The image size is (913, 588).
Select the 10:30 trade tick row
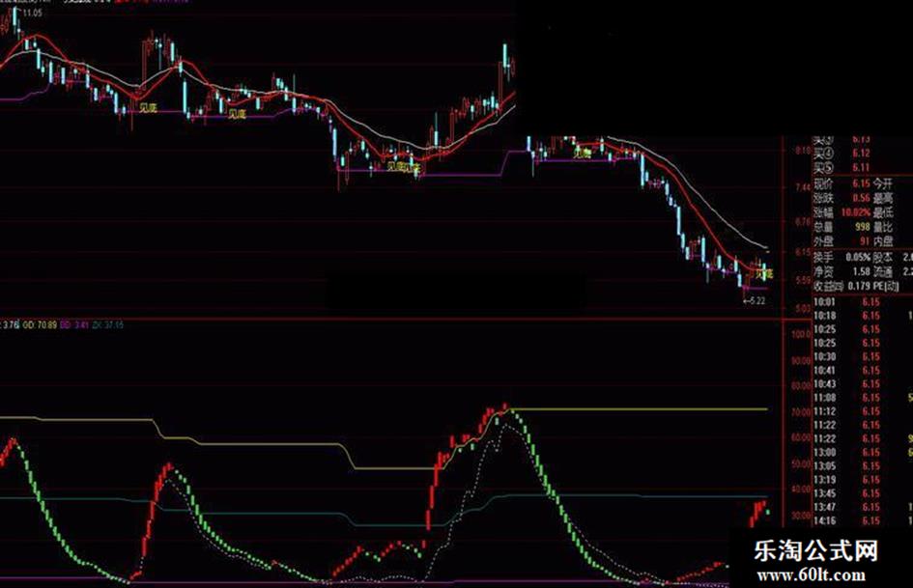coord(863,357)
